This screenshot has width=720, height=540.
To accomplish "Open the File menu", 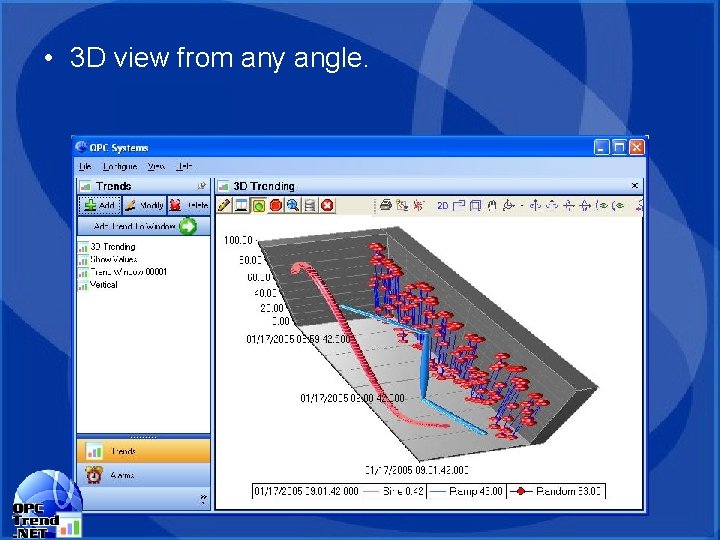I will [x=85, y=166].
